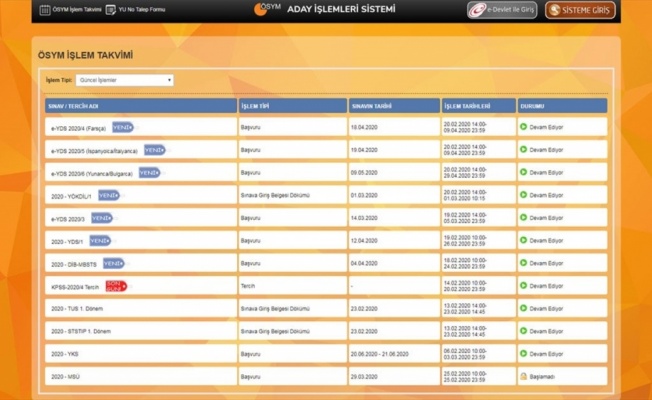Select the 2020 - STSTIP 1. Dönem row
Viewport: 652px width, 400px height.
point(83,332)
